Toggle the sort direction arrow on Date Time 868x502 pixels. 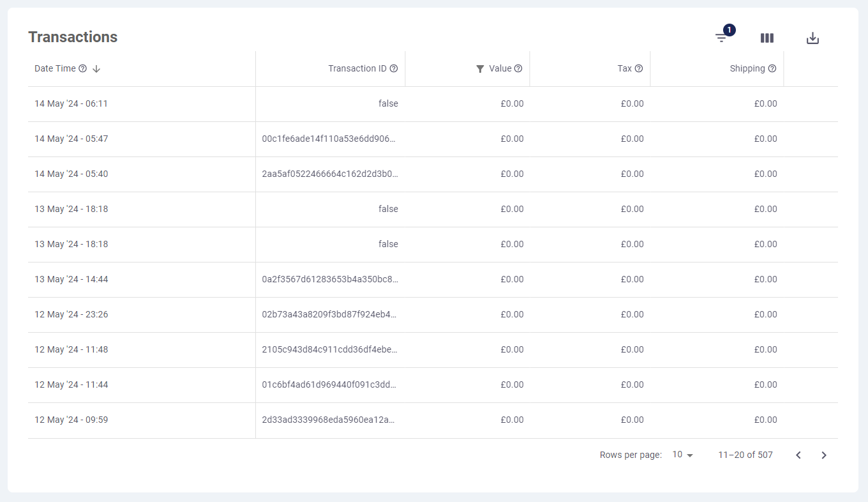pyautogui.click(x=96, y=68)
